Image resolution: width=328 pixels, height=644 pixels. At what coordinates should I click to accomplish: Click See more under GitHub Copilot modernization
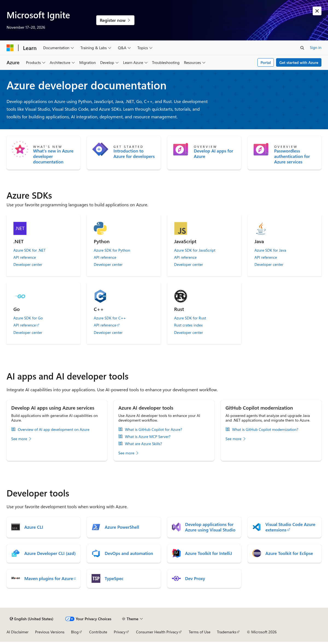[x=236, y=439]
